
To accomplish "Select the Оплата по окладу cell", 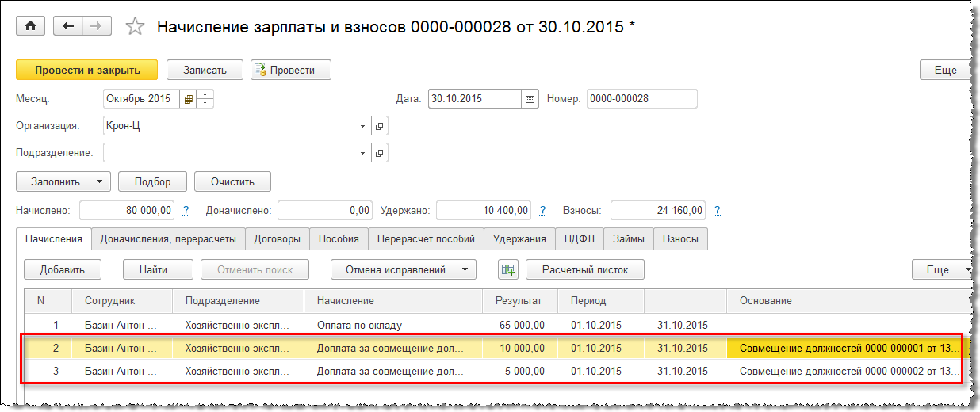I will (393, 325).
